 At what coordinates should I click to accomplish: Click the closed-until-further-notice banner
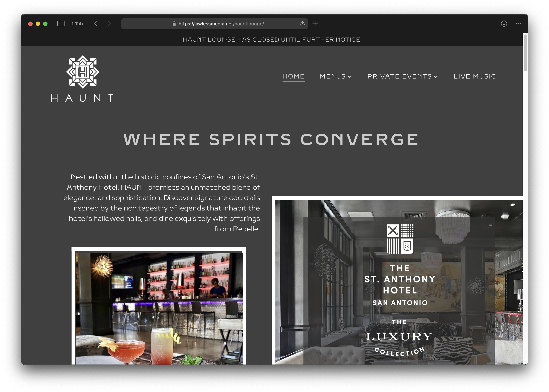(x=271, y=40)
